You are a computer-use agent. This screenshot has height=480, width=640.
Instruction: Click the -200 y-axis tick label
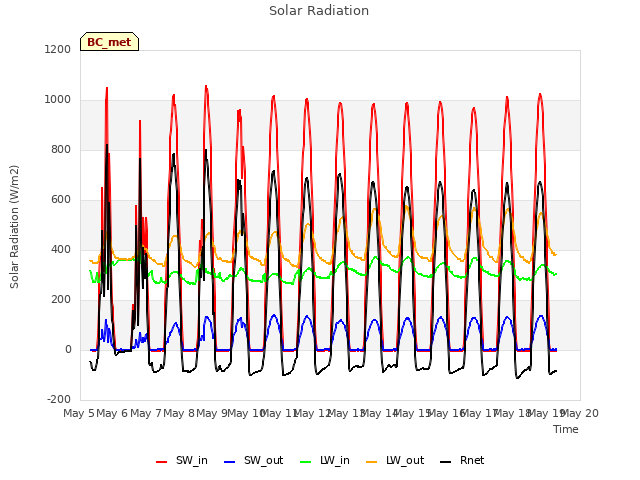(x=59, y=400)
